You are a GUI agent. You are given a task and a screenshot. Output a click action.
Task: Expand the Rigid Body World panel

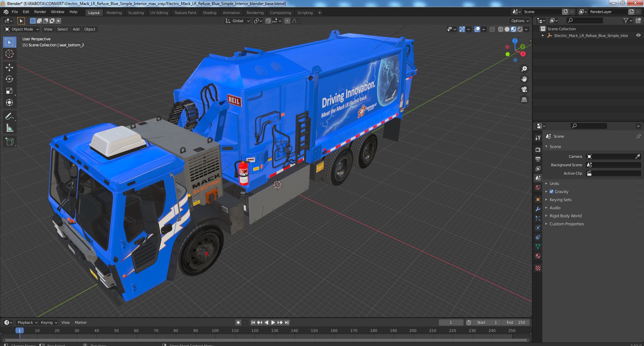(565, 216)
